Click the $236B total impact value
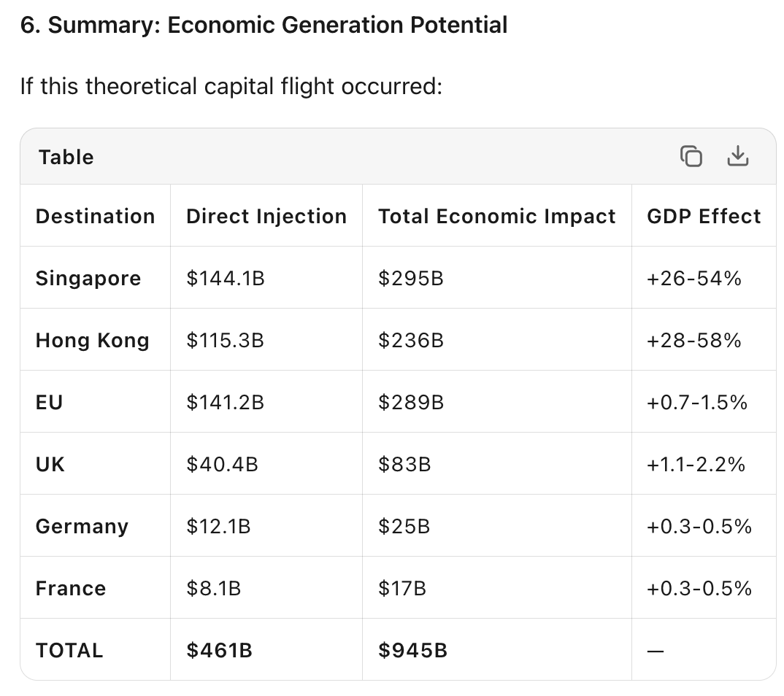The width and height of the screenshot is (784, 696). (x=410, y=340)
